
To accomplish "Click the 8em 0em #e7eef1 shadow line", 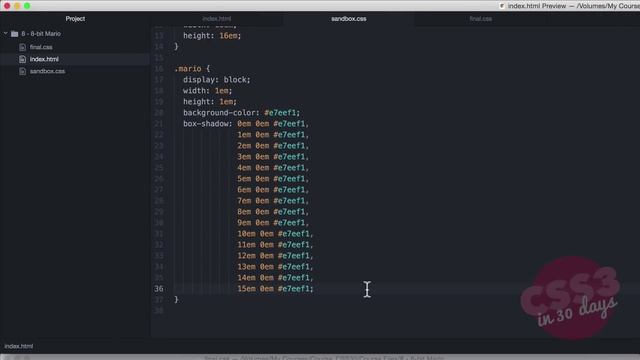I will [x=273, y=212].
